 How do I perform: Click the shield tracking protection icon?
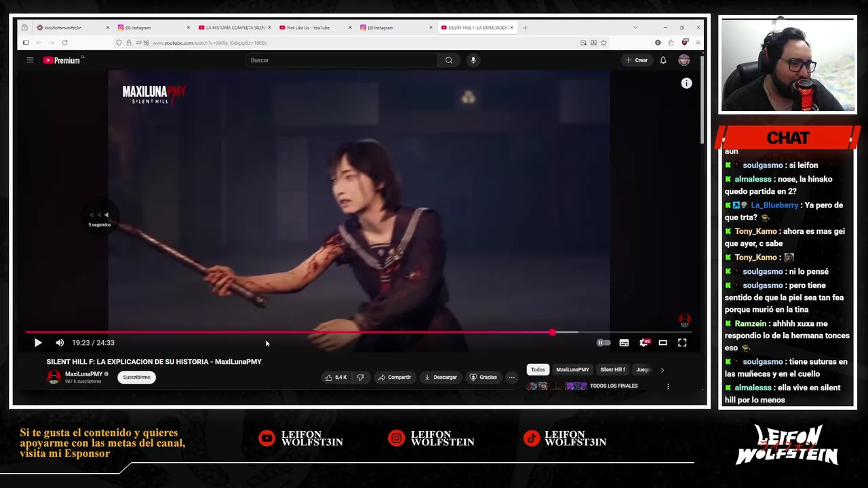click(119, 43)
